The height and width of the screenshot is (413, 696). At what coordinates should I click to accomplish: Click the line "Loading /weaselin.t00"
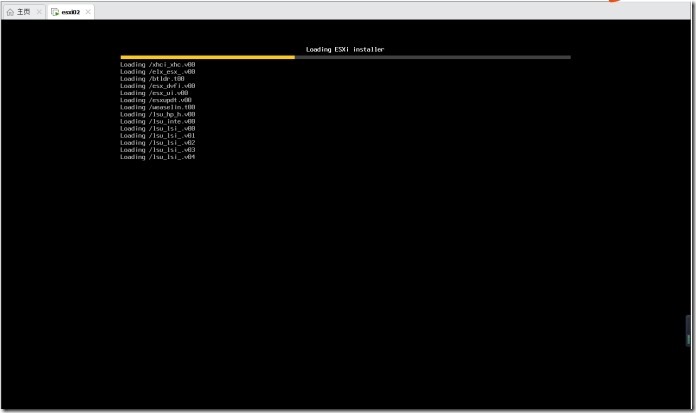(x=158, y=107)
